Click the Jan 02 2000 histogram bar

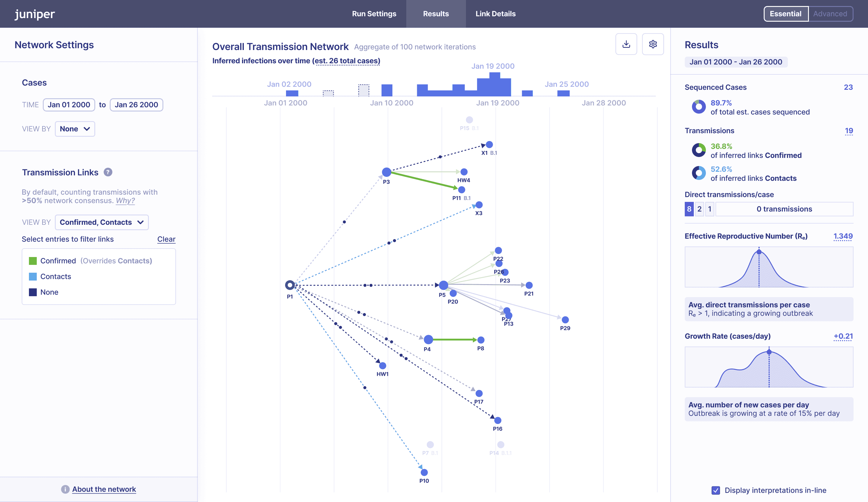click(292, 93)
